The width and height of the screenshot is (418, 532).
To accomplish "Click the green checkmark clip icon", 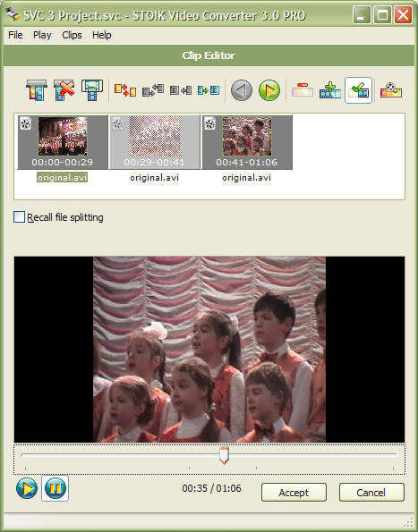I will tap(358, 90).
